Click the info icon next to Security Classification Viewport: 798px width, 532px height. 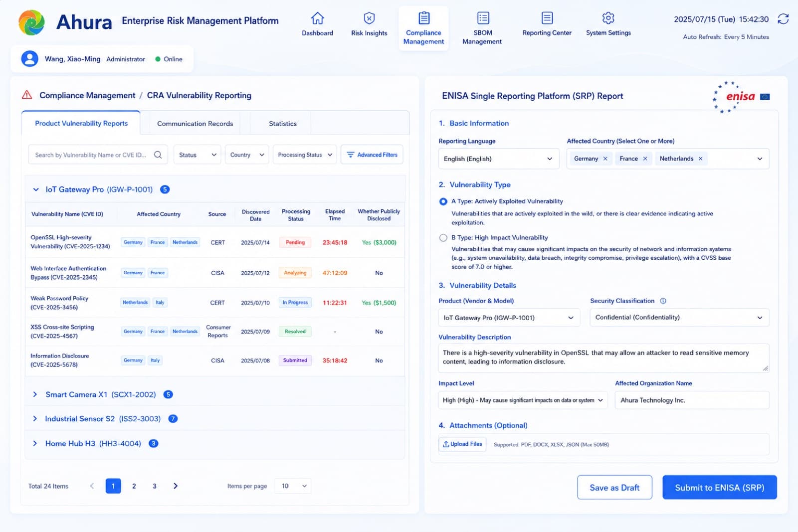(x=663, y=301)
